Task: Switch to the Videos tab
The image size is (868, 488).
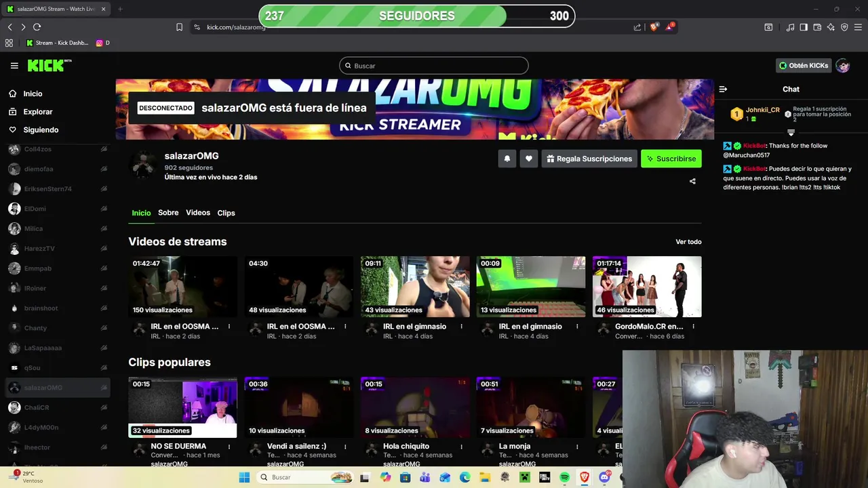Action: click(198, 213)
